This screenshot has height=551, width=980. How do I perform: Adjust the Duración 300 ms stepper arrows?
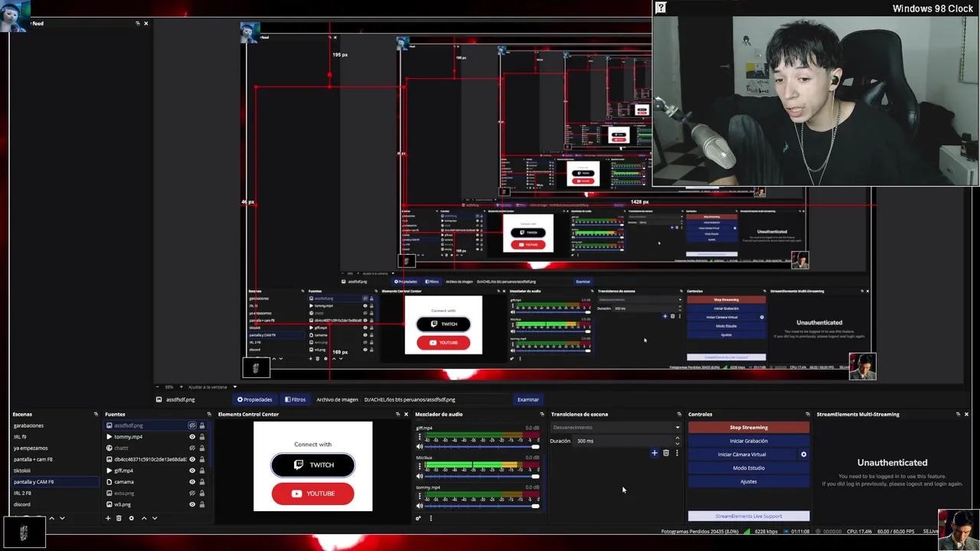677,441
